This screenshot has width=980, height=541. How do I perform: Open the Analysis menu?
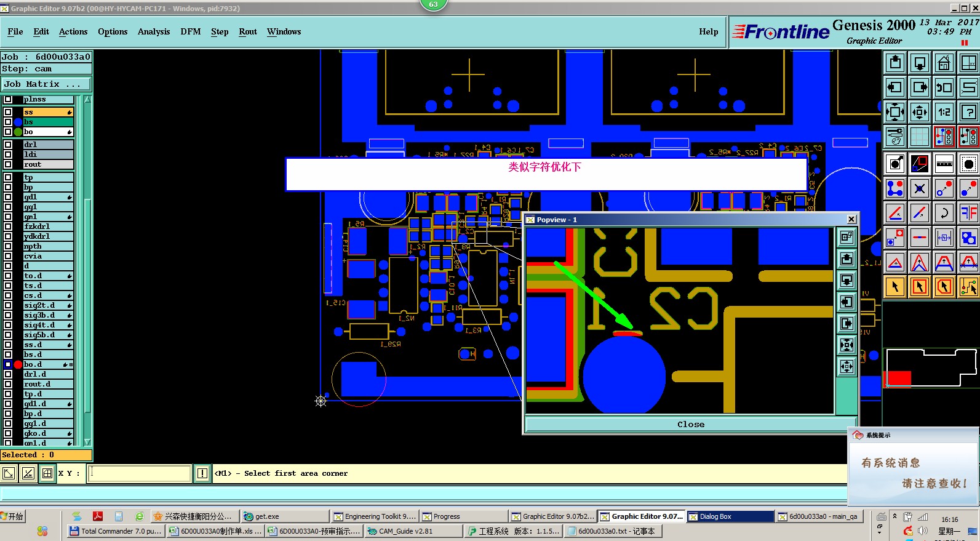pos(154,31)
